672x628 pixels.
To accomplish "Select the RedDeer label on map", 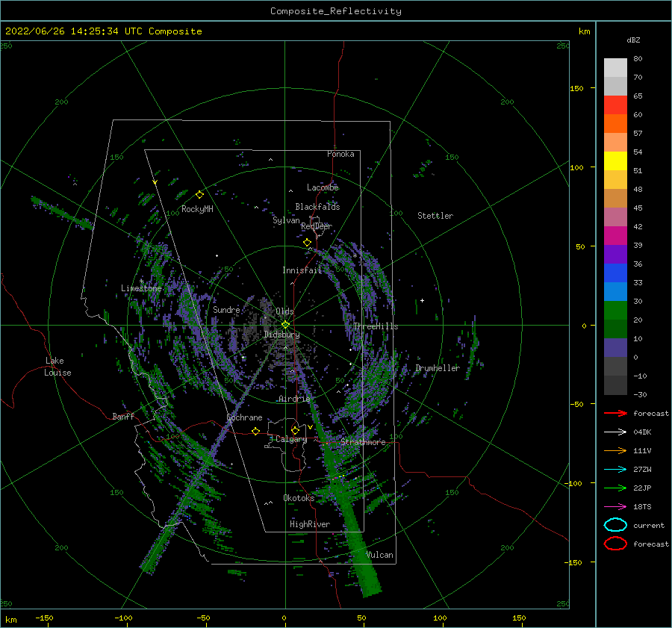I will coord(317,226).
